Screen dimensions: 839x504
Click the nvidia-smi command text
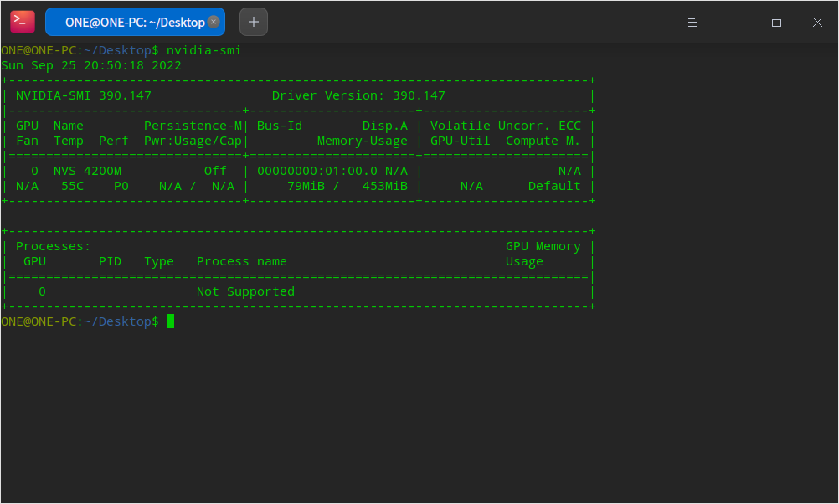(203, 49)
